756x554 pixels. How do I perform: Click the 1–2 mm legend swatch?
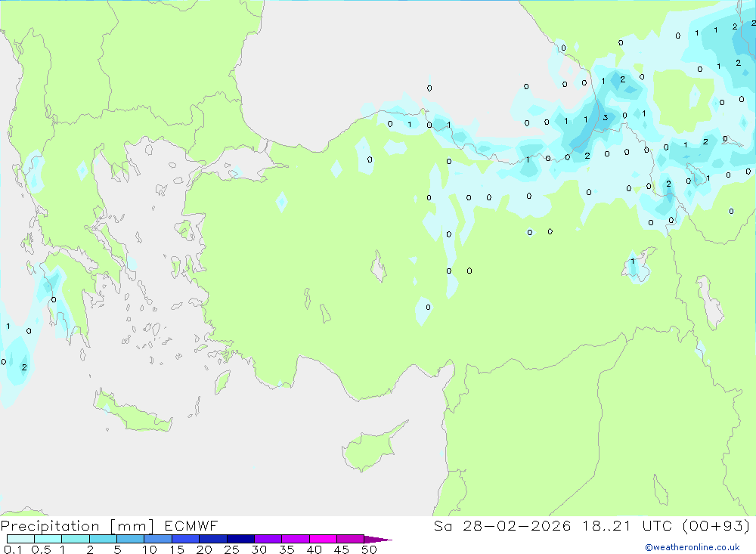(x=75, y=539)
